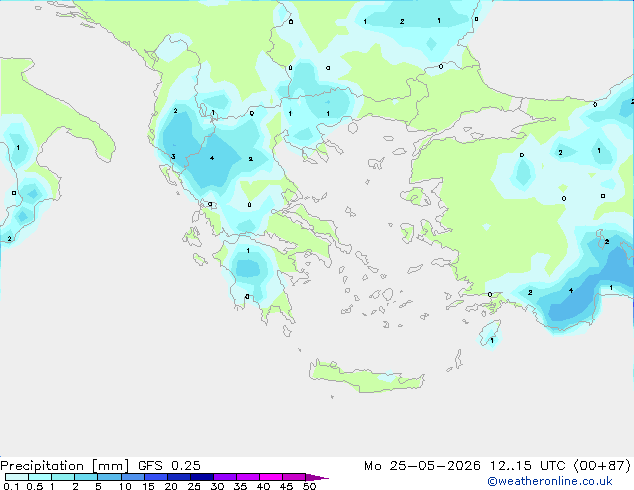Click the "4" precipitation value over southern Turkey
634x490 pixels.
pyautogui.click(x=571, y=290)
